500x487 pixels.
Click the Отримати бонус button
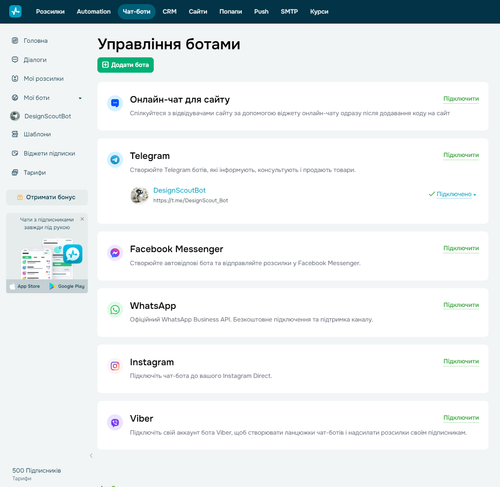(47, 197)
